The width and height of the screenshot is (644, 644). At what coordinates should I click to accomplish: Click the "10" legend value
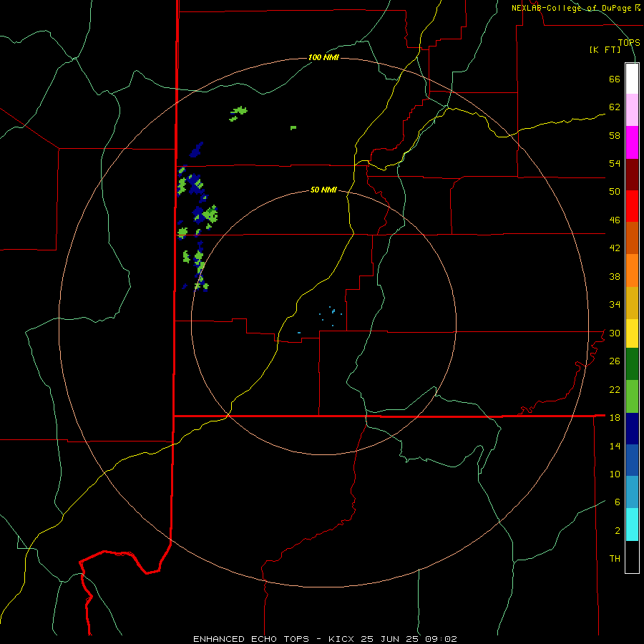pos(615,474)
